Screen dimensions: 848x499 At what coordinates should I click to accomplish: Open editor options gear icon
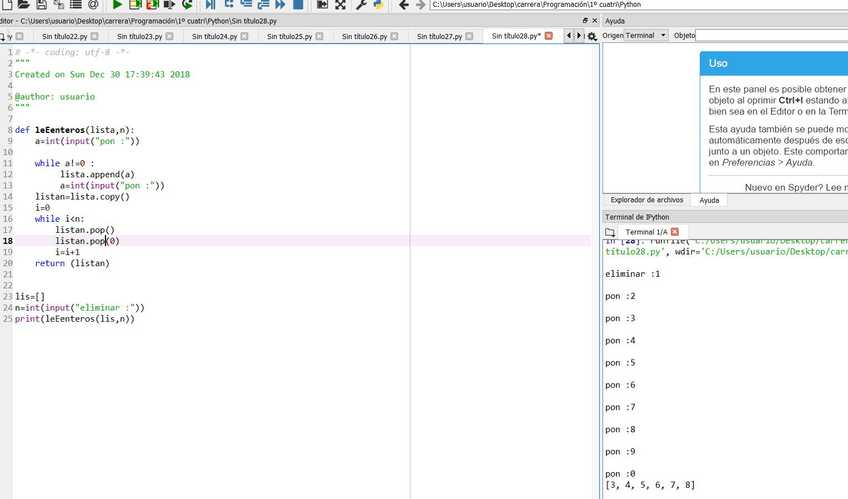coord(592,36)
